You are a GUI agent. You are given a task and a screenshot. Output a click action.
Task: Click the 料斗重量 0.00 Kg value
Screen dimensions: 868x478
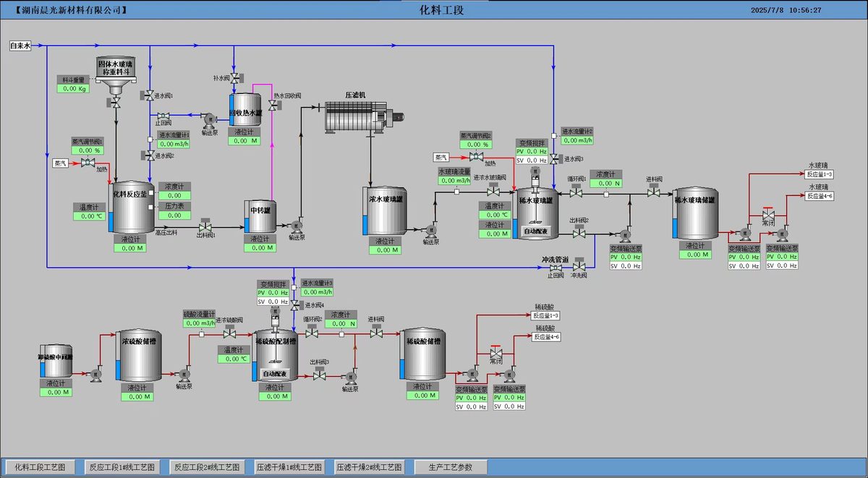pyautogui.click(x=73, y=89)
